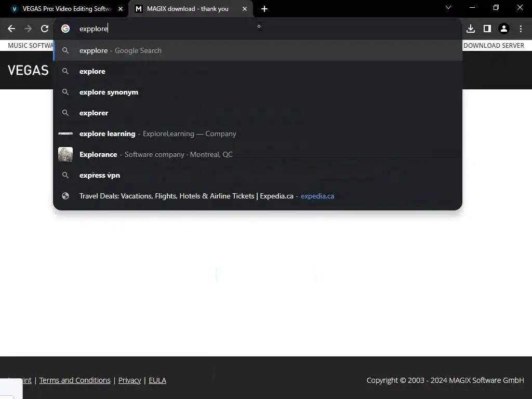Select the MAGIX download - thank you tab
The width and height of the screenshot is (532, 399).
coord(191,9)
